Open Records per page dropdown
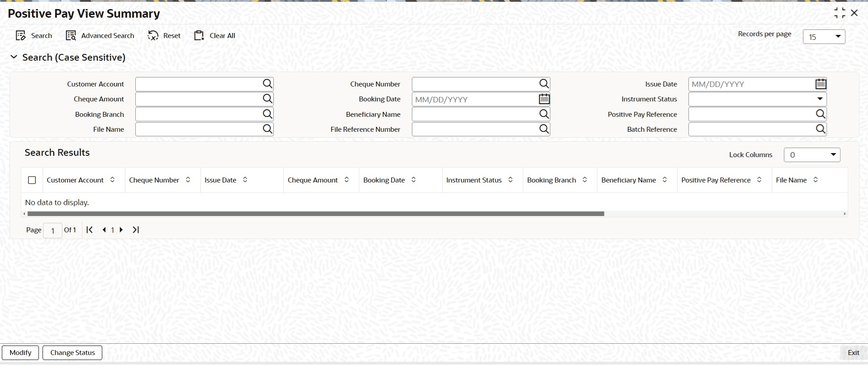Viewport: 868px width, 365px height. point(824,37)
